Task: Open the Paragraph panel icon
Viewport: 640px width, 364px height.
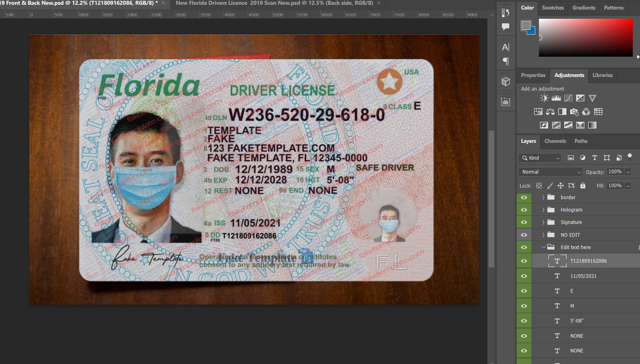Action: [x=506, y=61]
